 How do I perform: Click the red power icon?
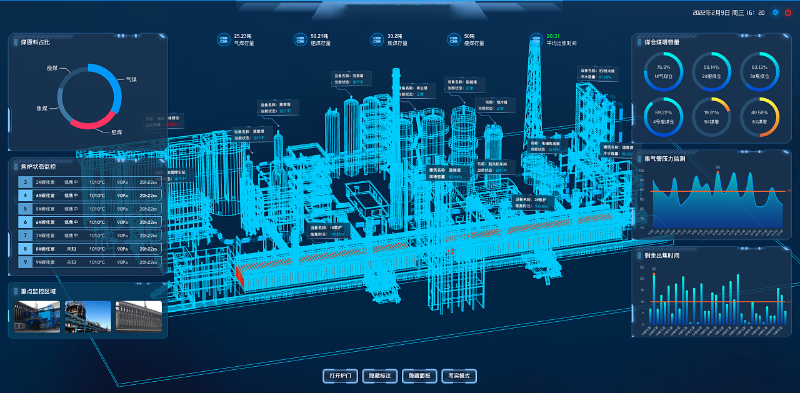[788, 12]
